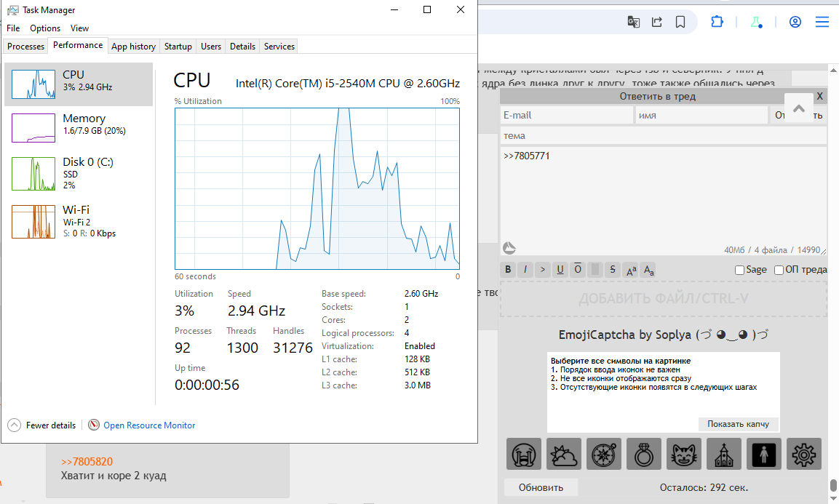Enable the ОП треда checkbox
This screenshot has width=839, height=504.
(779, 271)
